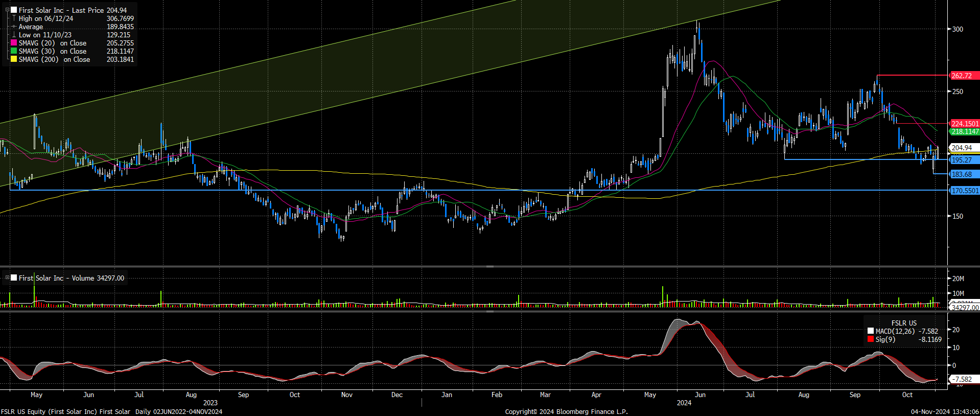Click the red 262.72 price level tag
980x416 pixels.
click(x=964, y=76)
